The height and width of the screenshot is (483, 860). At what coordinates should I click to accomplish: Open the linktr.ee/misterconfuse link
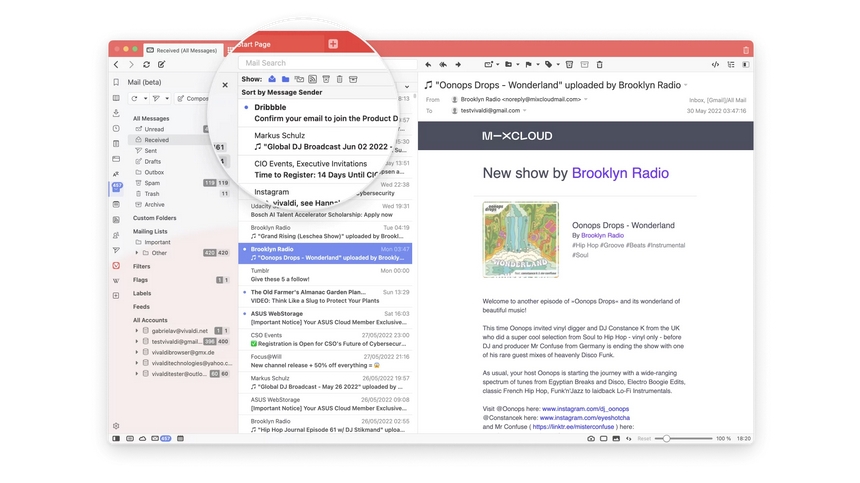pos(573,427)
